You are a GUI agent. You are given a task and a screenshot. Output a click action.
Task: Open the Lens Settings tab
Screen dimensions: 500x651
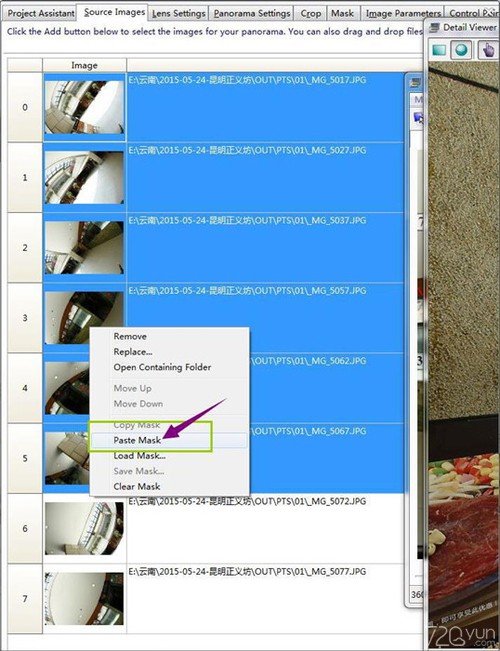pyautogui.click(x=179, y=13)
